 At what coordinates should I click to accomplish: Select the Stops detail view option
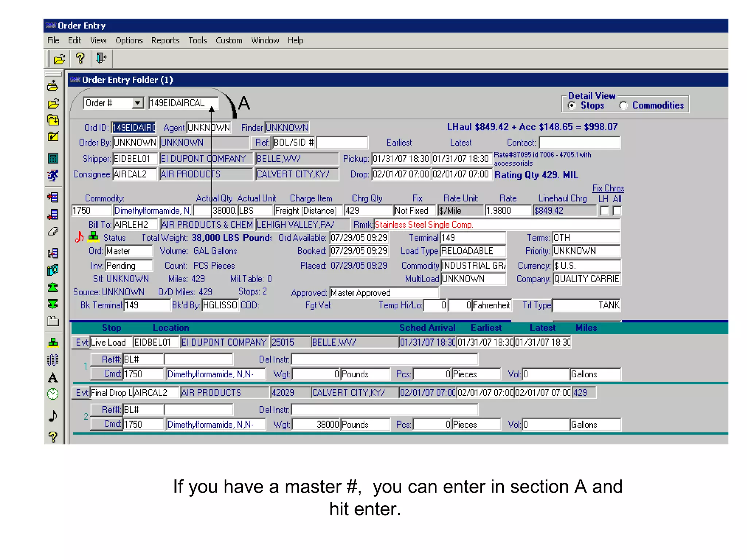pos(572,105)
